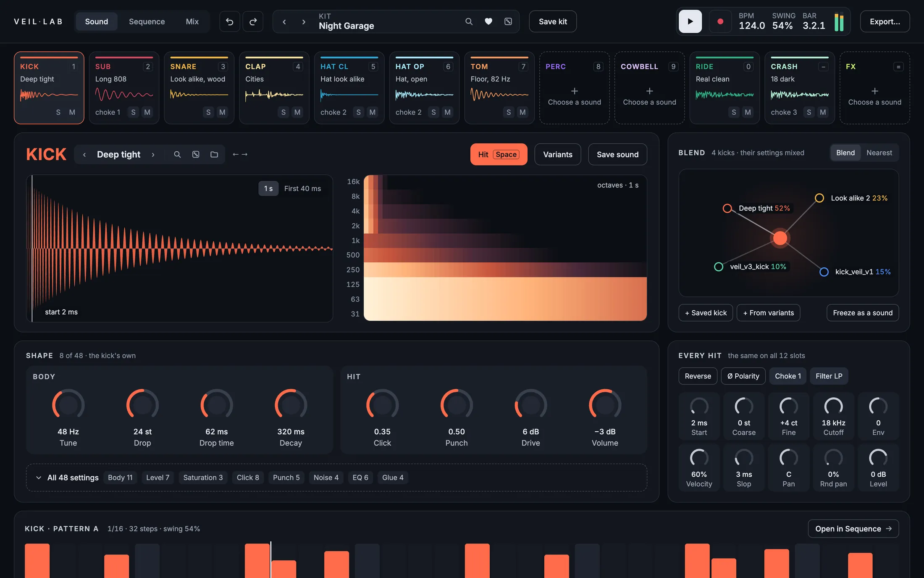Viewport: 924px width, 578px height.
Task: Select previous kick sound with left chevron
Action: (x=84, y=154)
